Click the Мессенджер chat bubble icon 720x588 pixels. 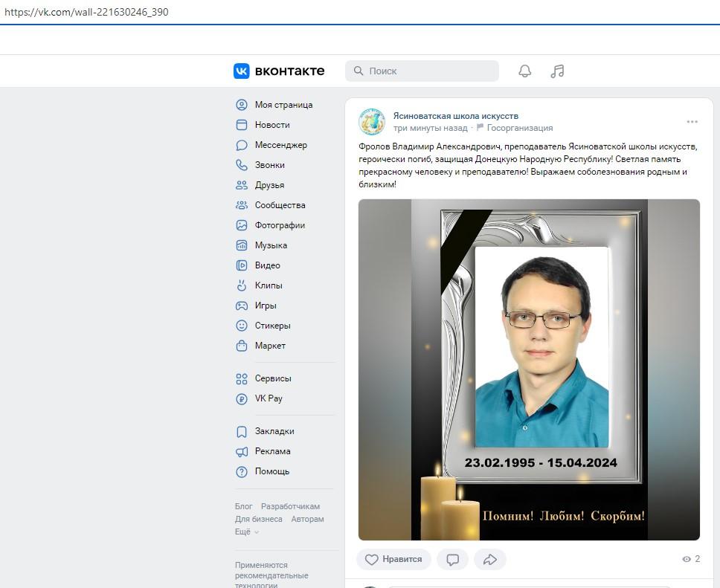coord(242,145)
